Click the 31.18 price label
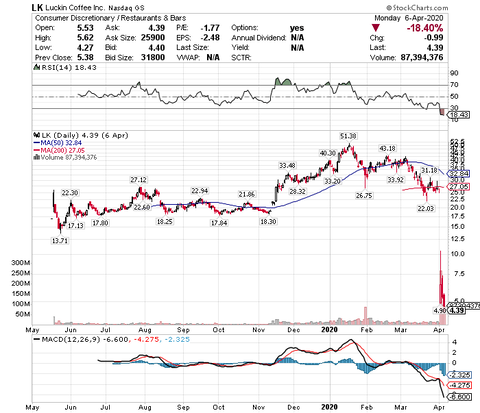480x413 pixels. 429,170
